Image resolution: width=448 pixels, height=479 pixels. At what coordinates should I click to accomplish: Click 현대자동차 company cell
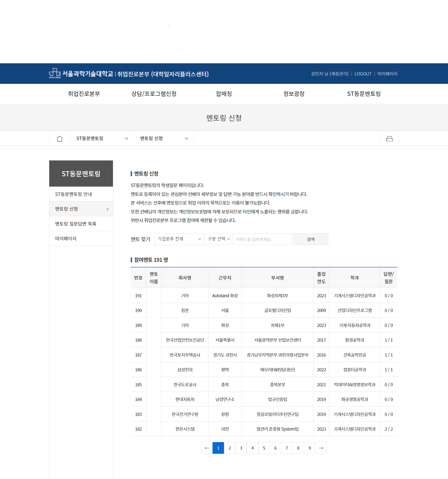[x=185, y=399]
